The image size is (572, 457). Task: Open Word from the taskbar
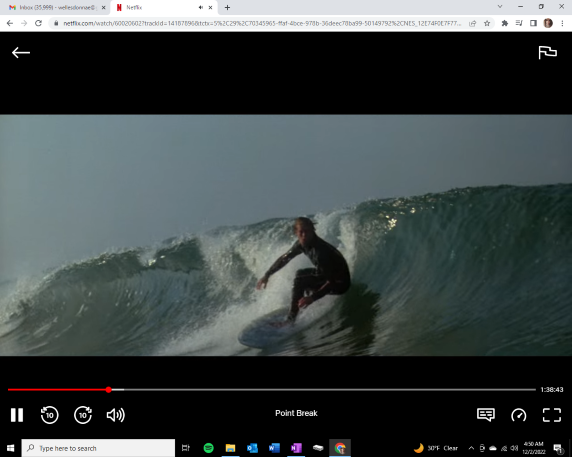tap(274, 448)
